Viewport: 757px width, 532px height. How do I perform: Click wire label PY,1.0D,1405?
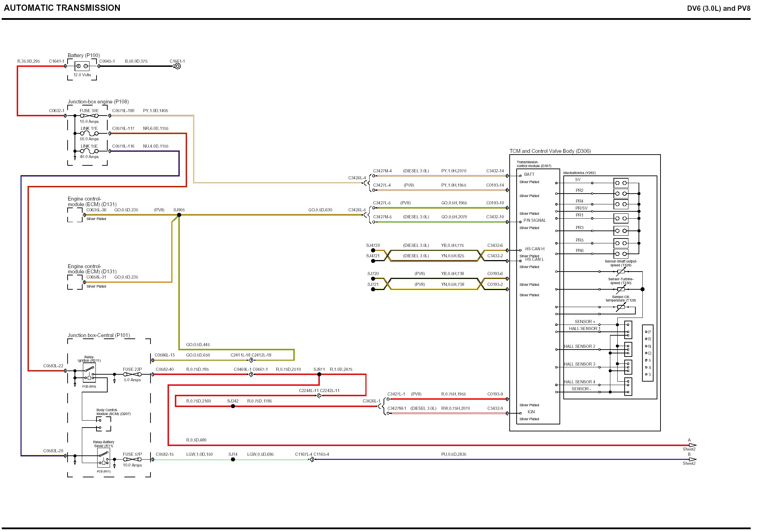coord(155,111)
